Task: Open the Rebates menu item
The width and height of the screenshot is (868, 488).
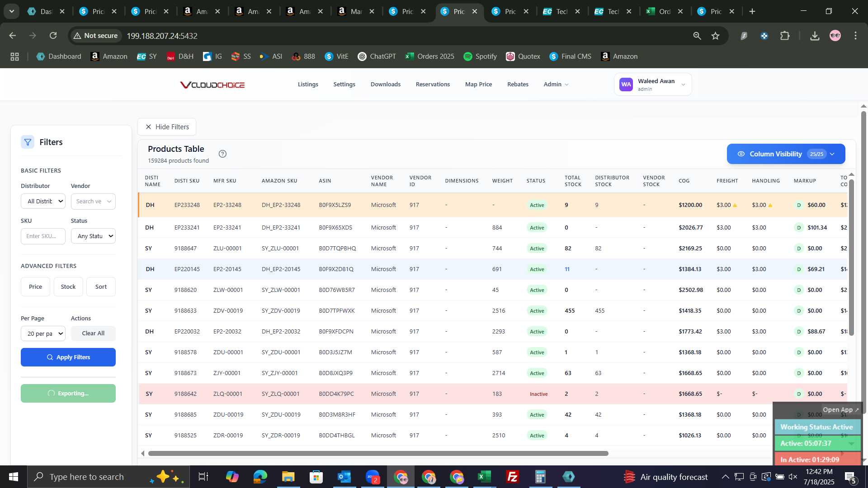Action: point(518,84)
